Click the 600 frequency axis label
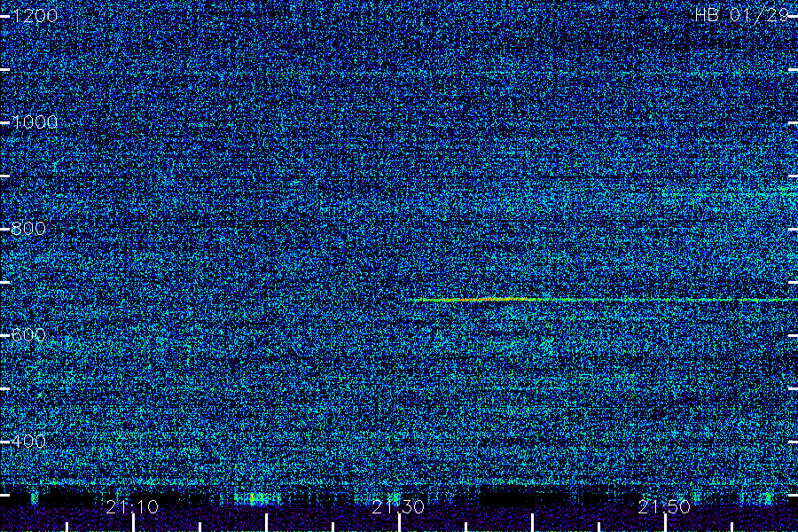This screenshot has height=532, width=798. click(28, 335)
